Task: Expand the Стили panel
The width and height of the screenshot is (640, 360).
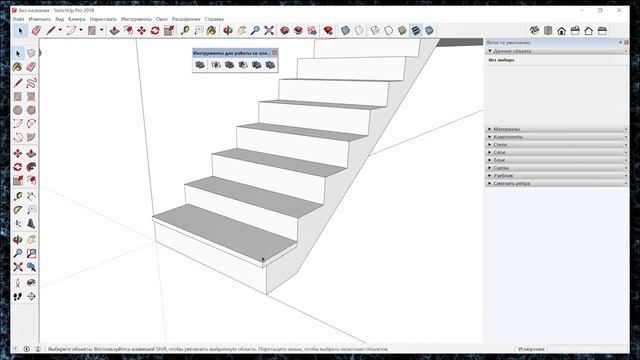Action: (x=556, y=145)
